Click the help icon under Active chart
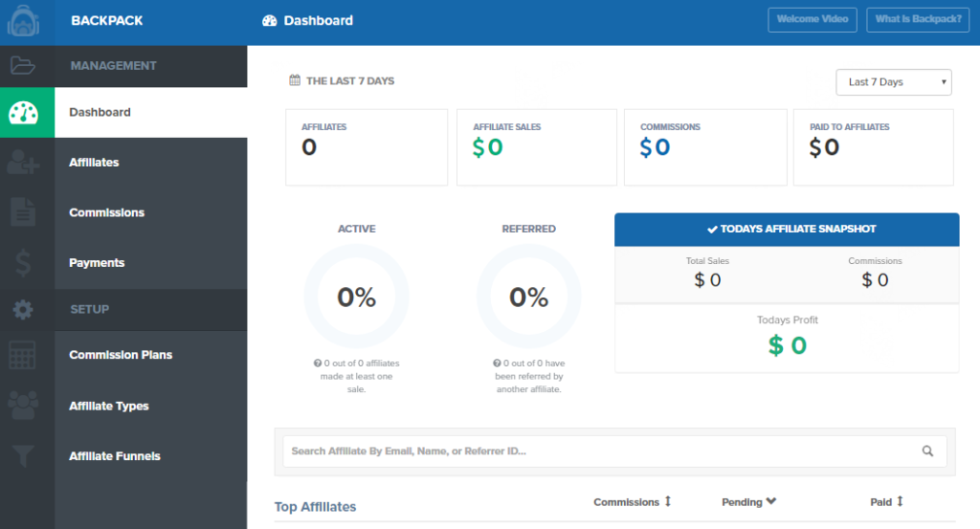This screenshot has height=529, width=980. pyautogui.click(x=318, y=363)
